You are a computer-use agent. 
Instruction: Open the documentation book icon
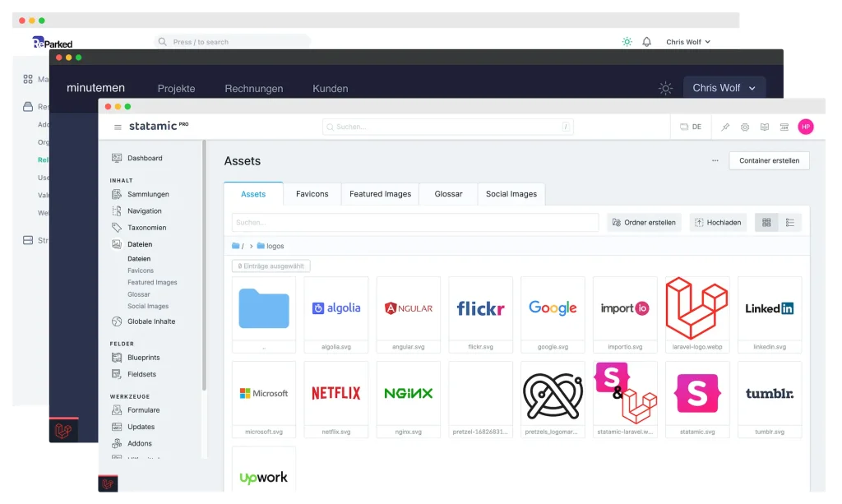click(x=765, y=127)
